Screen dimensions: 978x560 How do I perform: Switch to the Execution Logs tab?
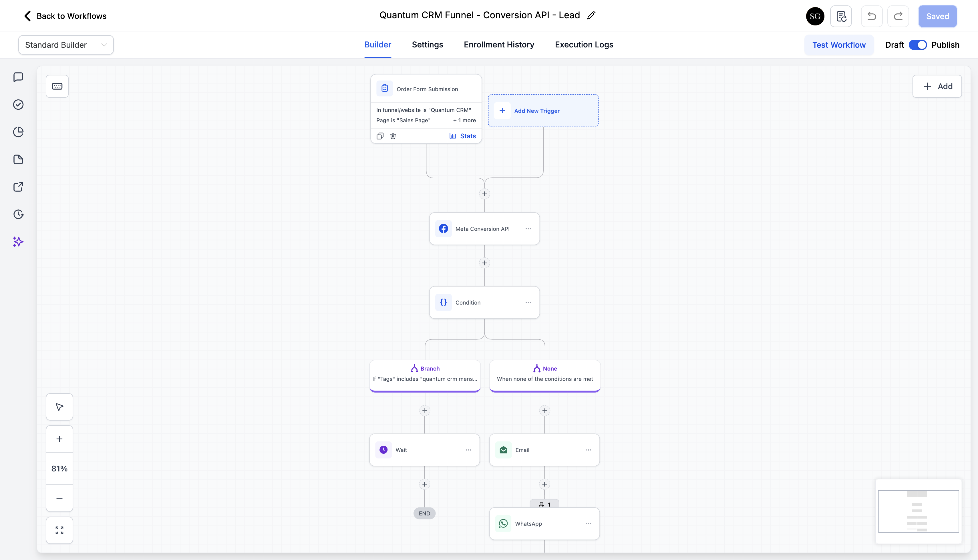point(584,45)
